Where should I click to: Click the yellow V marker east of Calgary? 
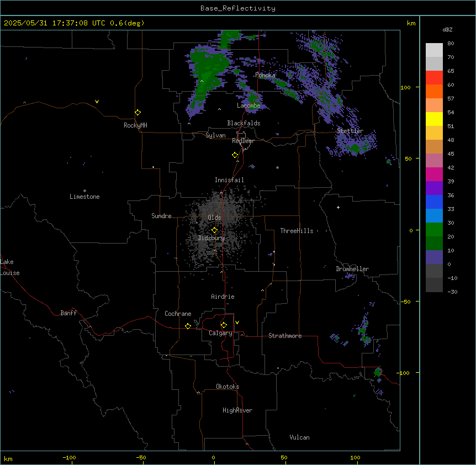237,323
